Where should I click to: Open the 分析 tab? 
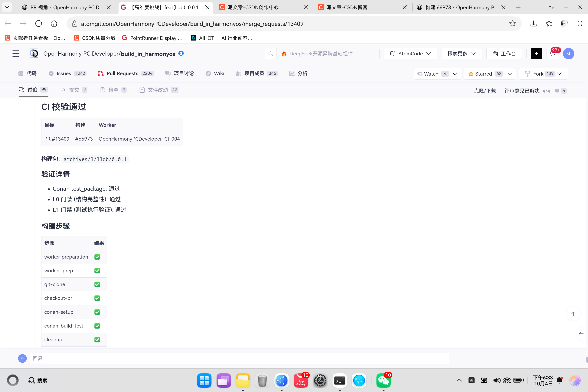(x=298, y=73)
